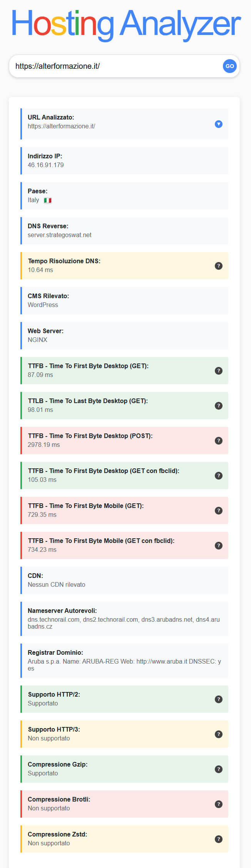251x868 pixels.
Task: Show help for TTLB Desktop (GET)
Action: 218,406
